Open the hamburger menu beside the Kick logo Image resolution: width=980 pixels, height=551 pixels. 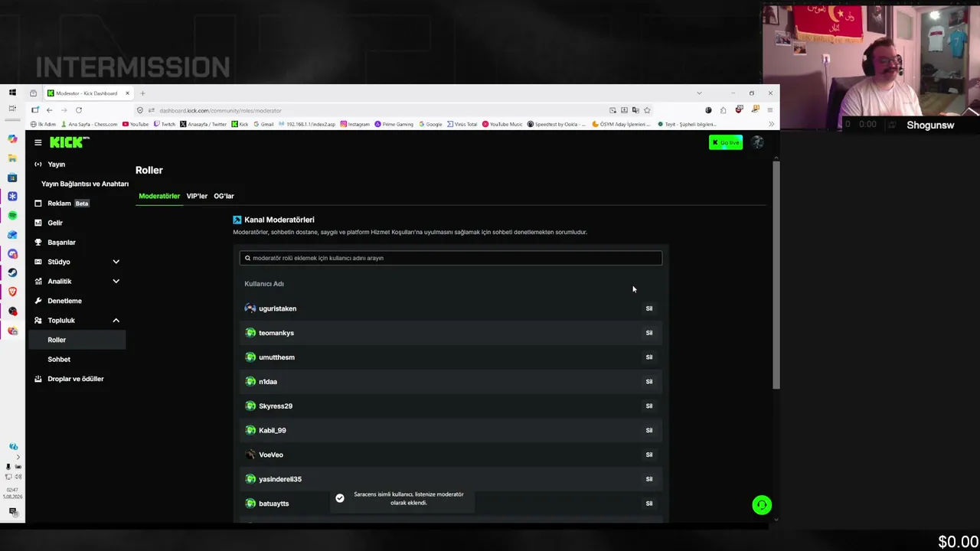coord(38,142)
